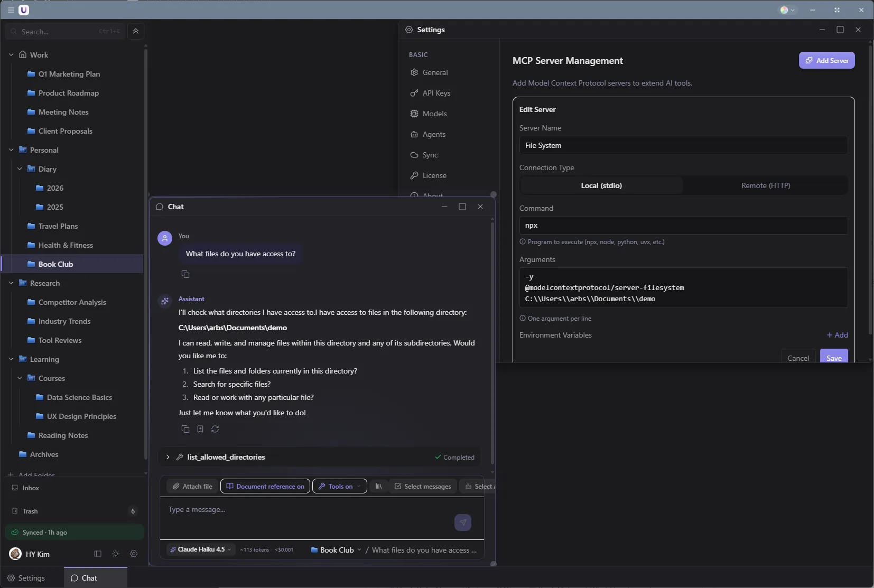Screen dimensions: 874x588
Task: Open the Claude Haiku 4.5 model dropdown
Action: [200, 549]
